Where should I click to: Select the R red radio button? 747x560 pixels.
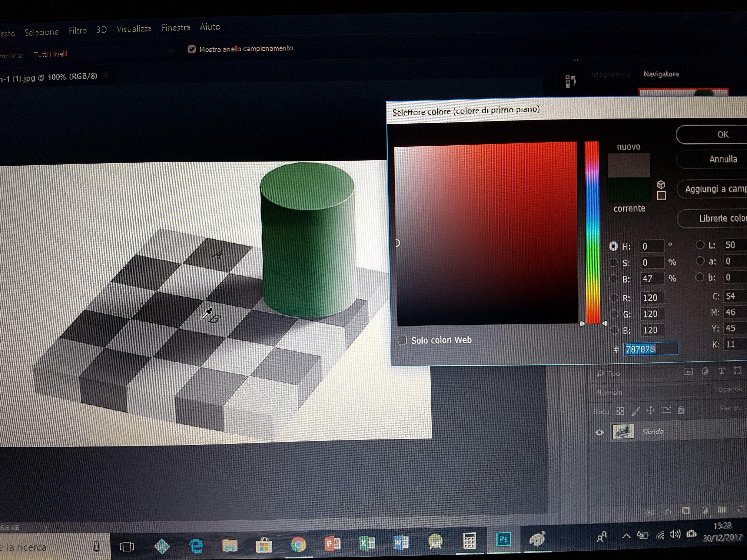click(614, 298)
